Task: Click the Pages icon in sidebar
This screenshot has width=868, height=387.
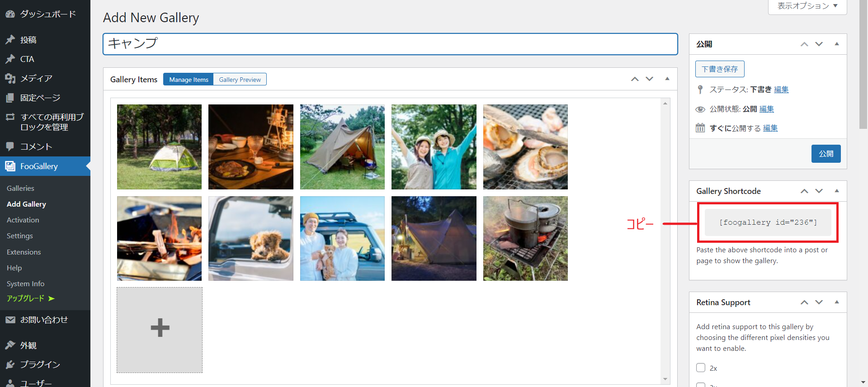Action: 10,98
